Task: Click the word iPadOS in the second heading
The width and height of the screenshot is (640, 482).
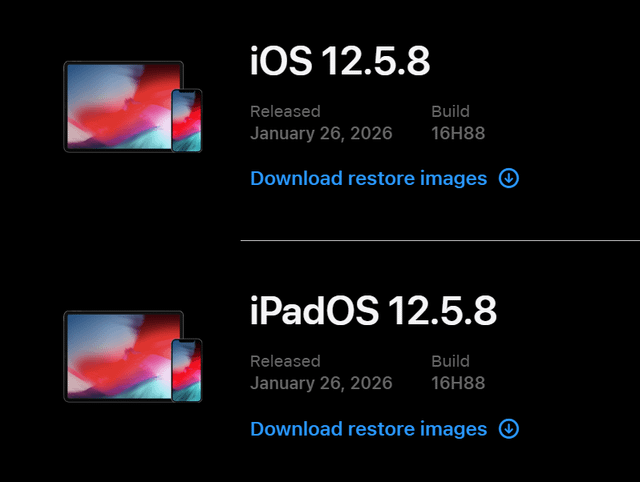Action: tap(314, 311)
